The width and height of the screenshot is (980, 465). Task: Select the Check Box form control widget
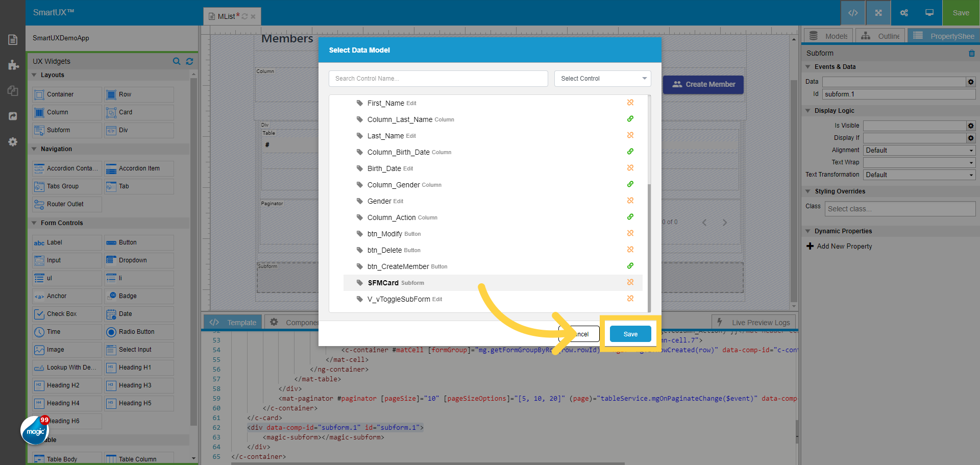pyautogui.click(x=67, y=314)
